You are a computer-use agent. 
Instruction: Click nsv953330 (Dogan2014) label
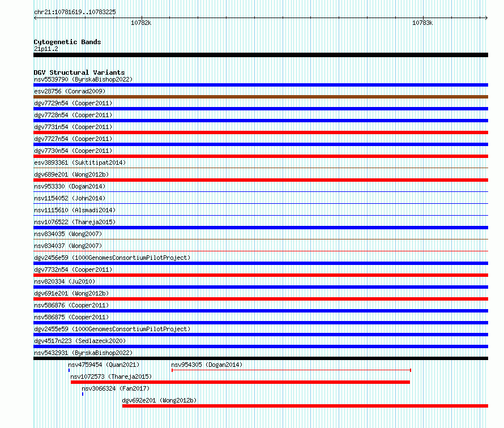(70, 186)
